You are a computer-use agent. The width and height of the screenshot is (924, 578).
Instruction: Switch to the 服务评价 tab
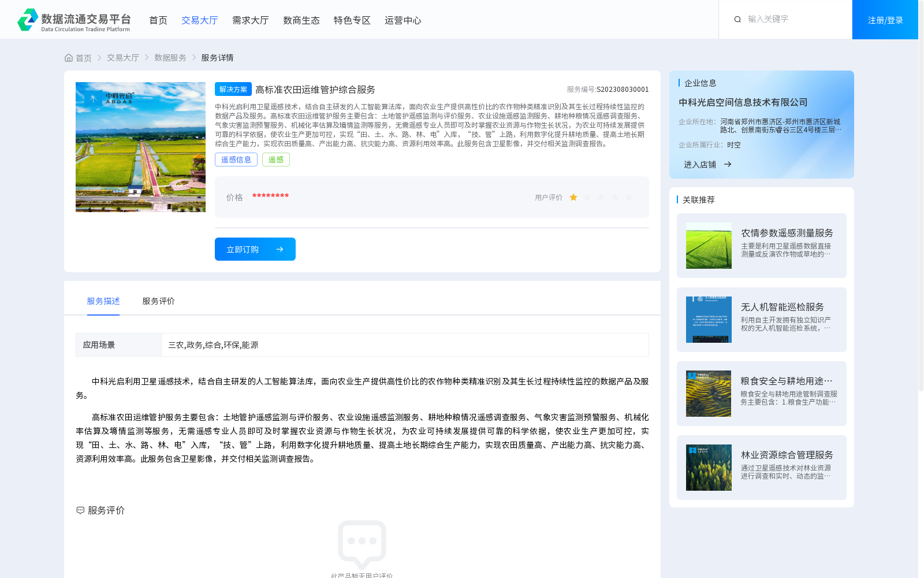click(x=158, y=301)
